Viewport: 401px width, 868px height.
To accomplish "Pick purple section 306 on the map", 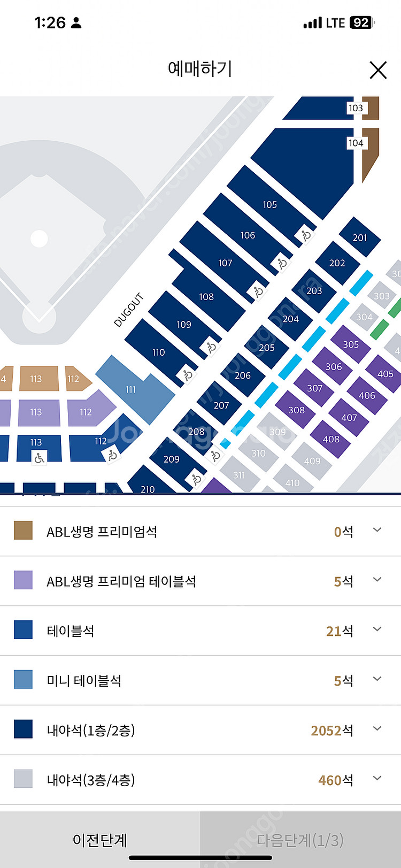I will point(334,366).
